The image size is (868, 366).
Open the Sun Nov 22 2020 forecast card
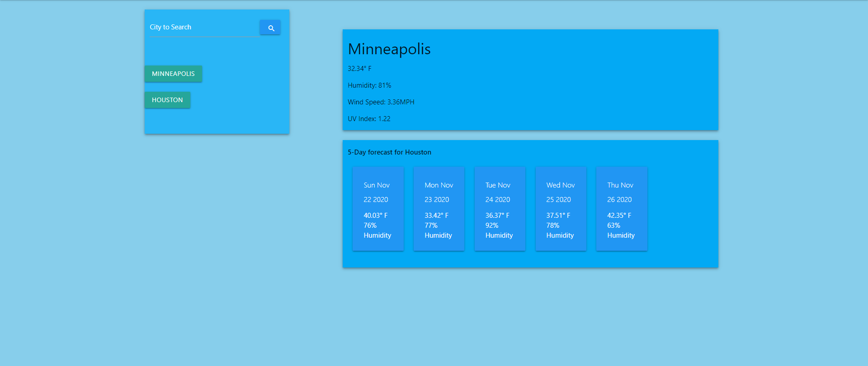[378, 209]
